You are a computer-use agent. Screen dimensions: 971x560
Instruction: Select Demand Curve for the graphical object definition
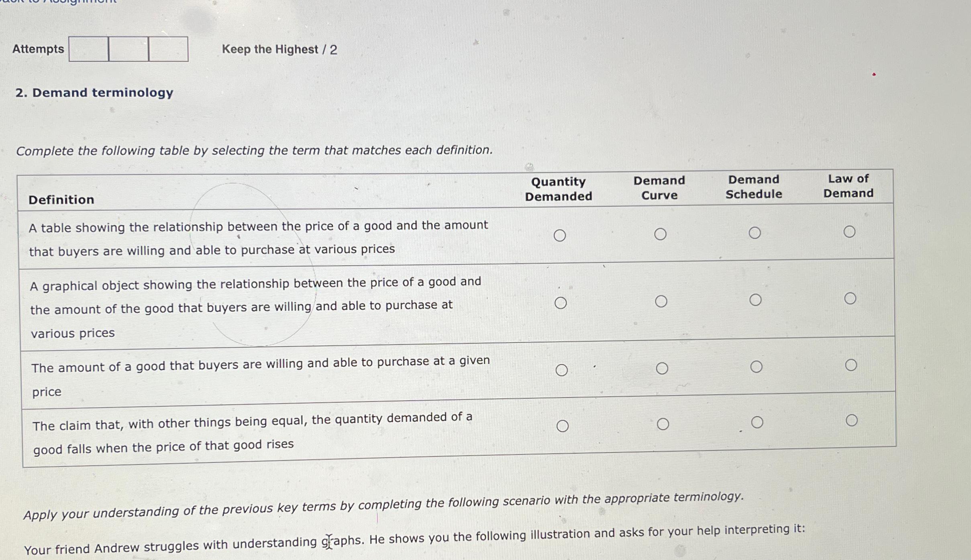coord(662,301)
